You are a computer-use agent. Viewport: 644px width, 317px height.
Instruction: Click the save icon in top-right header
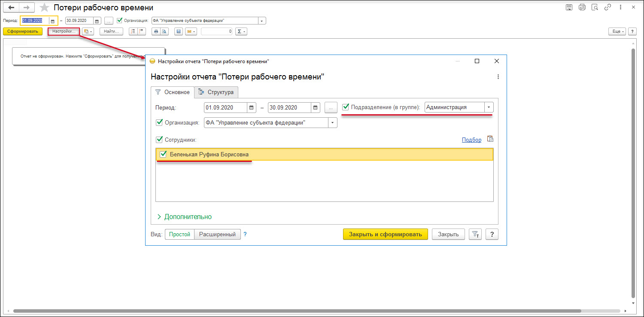569,7
